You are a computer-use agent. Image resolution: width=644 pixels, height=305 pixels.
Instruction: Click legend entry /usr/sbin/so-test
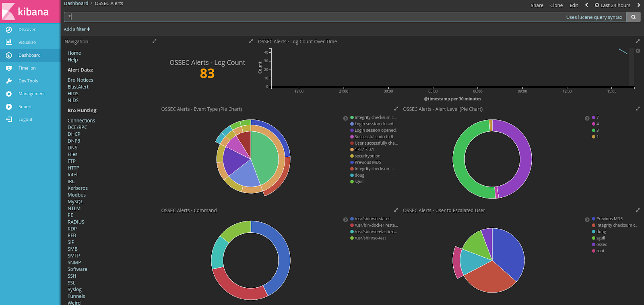tap(370, 238)
